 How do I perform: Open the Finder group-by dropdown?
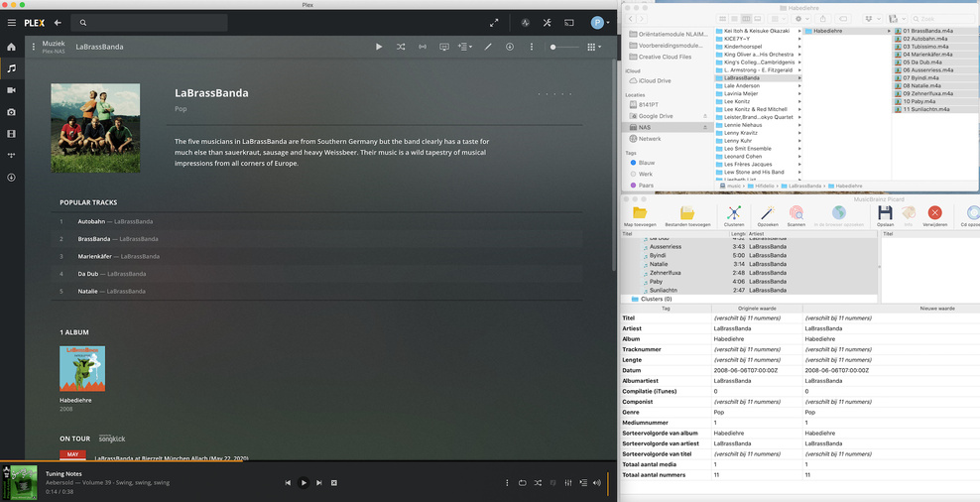coord(778,20)
